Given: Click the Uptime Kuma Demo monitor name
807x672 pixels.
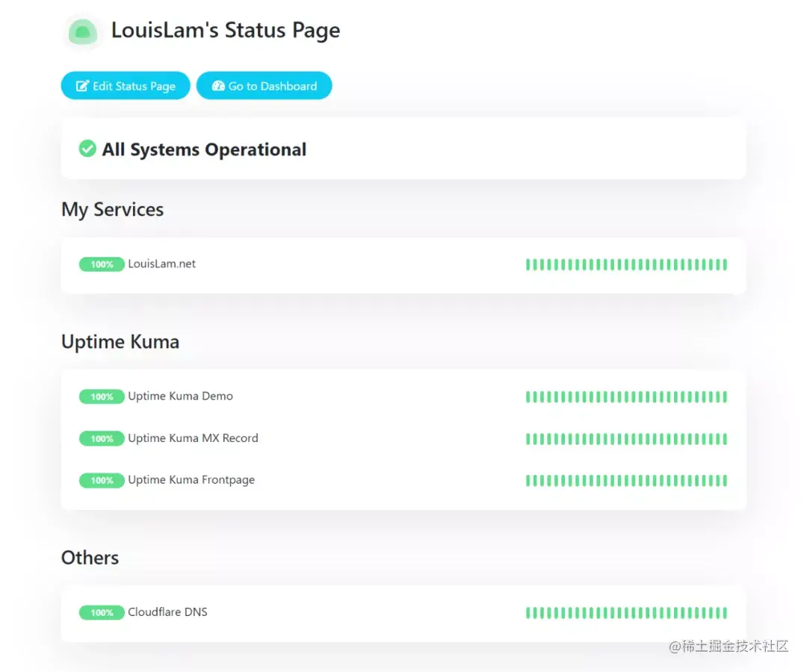Looking at the screenshot, I should 180,396.
